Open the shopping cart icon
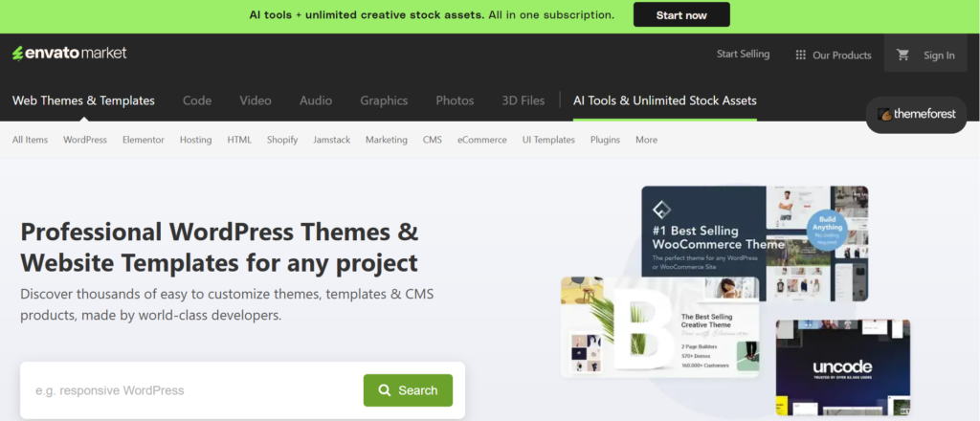980x421 pixels. click(902, 55)
